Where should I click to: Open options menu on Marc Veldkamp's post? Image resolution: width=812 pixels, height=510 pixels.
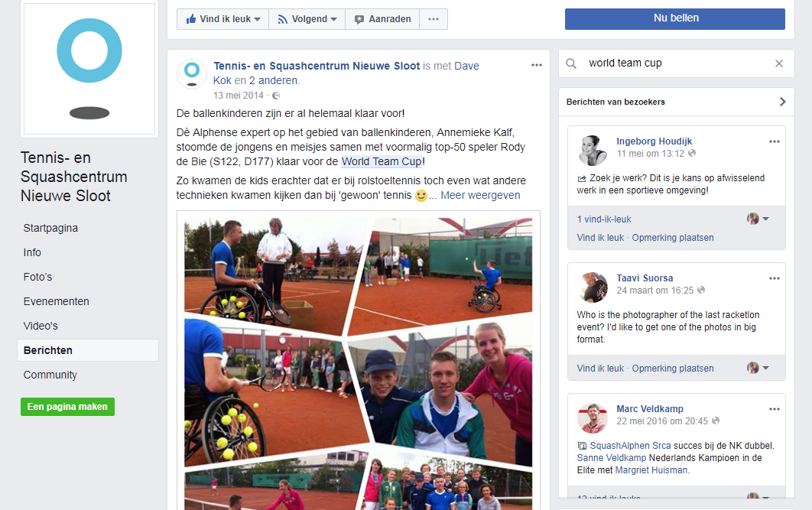(x=775, y=409)
